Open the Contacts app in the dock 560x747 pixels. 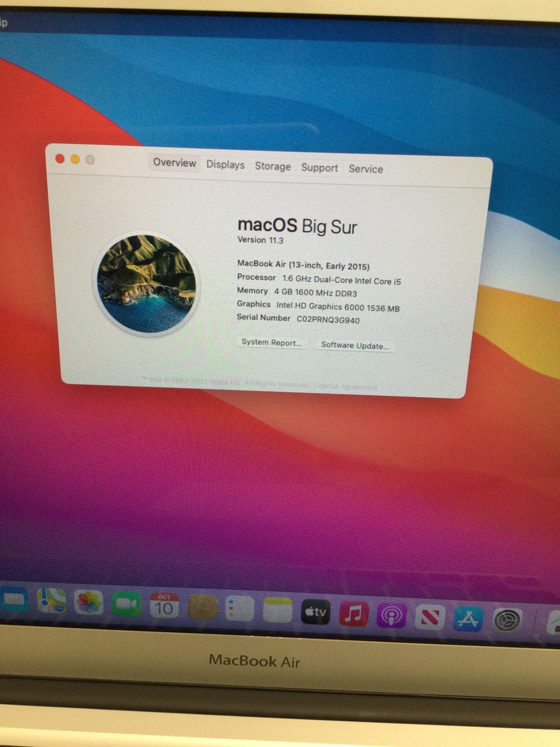(x=203, y=608)
